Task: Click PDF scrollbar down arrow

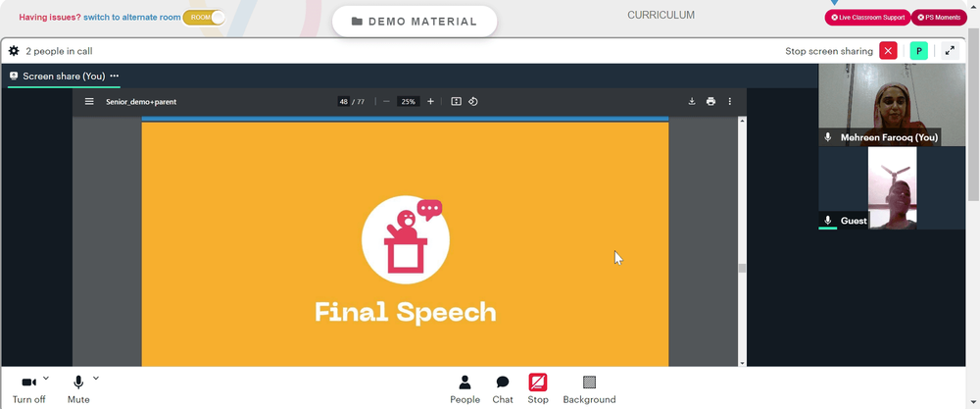Action: click(742, 363)
